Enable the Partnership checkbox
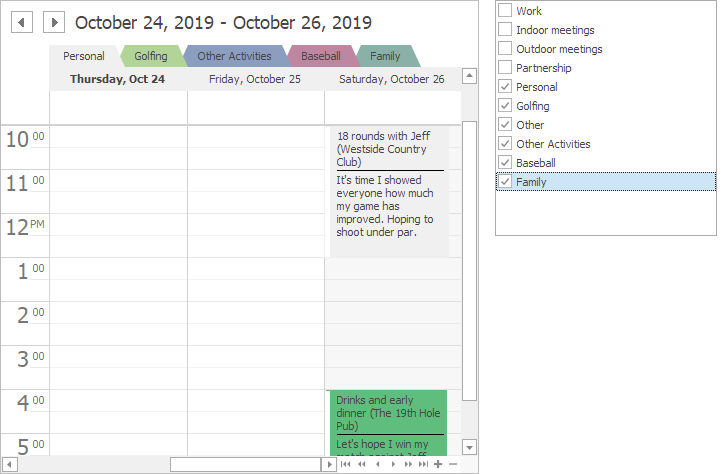721x474 pixels. click(x=505, y=67)
